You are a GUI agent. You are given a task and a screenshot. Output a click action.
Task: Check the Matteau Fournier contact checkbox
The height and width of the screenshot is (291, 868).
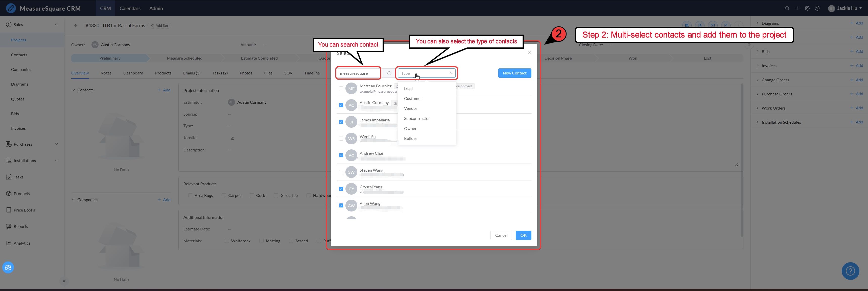341,89
